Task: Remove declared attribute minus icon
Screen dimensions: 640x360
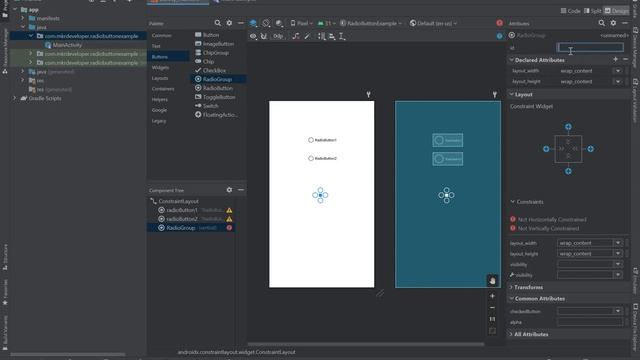Action: (x=625, y=60)
